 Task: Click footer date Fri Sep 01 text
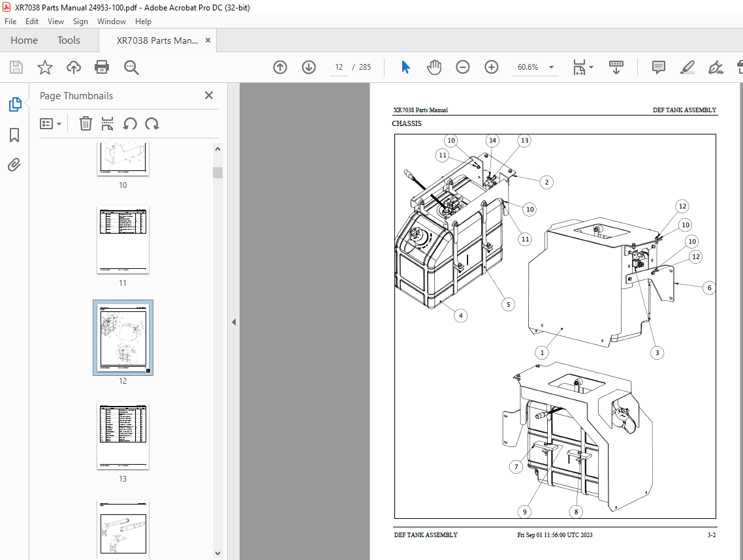point(554,535)
